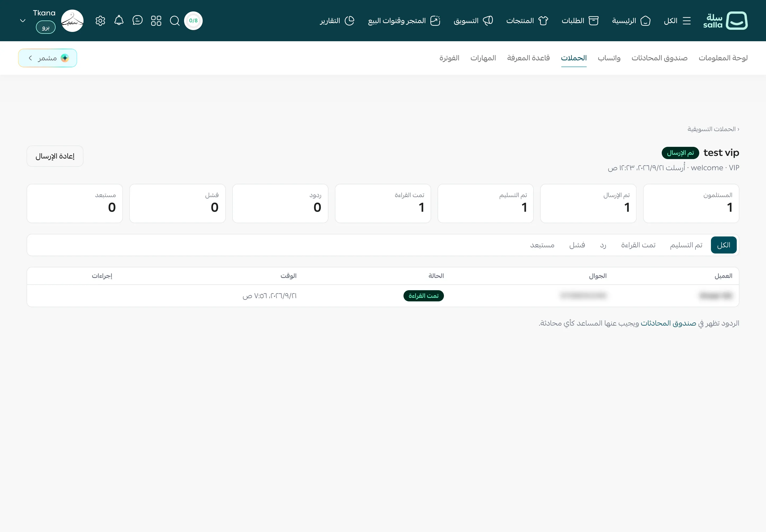This screenshot has height=532, width=766.
Task: Click the ردود stat card
Action: coord(280,203)
